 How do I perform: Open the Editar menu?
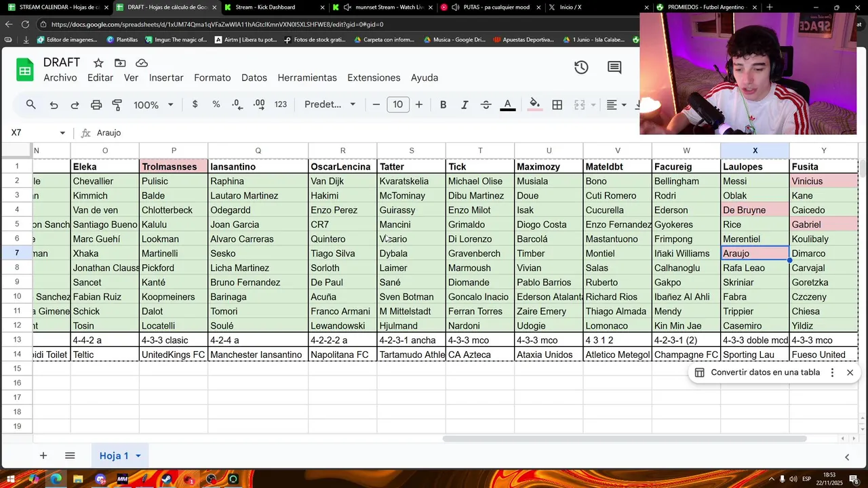point(100,78)
